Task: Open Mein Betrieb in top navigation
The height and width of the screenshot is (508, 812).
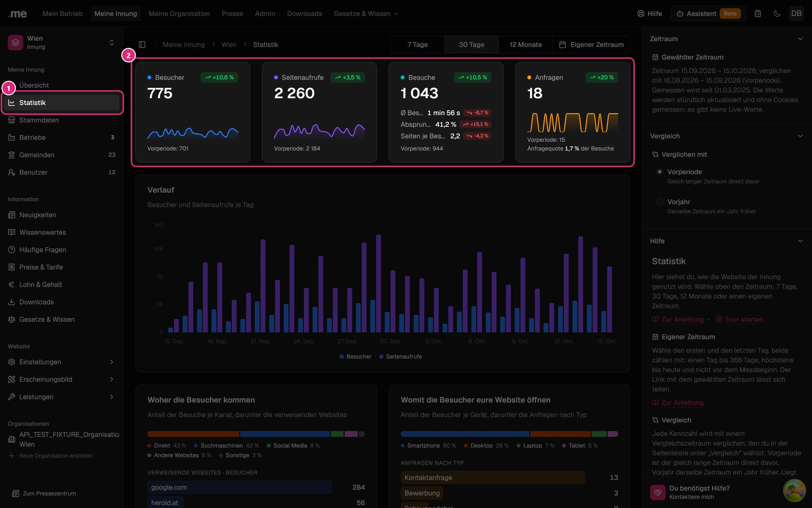Action: [x=62, y=14]
